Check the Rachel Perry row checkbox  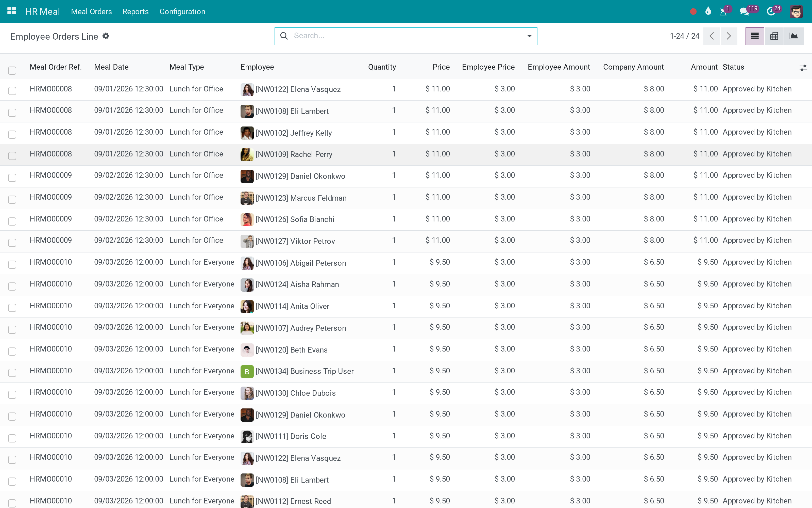[12, 156]
